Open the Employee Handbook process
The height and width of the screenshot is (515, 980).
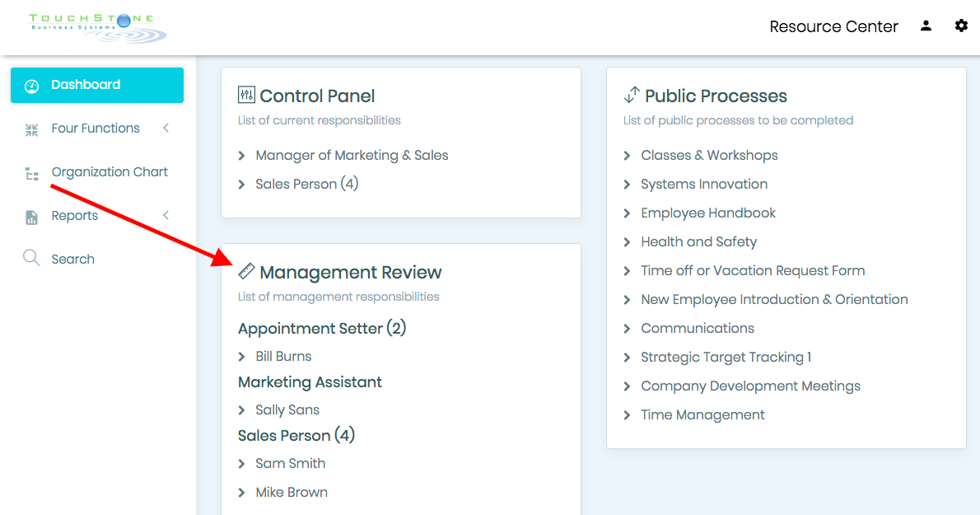coord(708,213)
